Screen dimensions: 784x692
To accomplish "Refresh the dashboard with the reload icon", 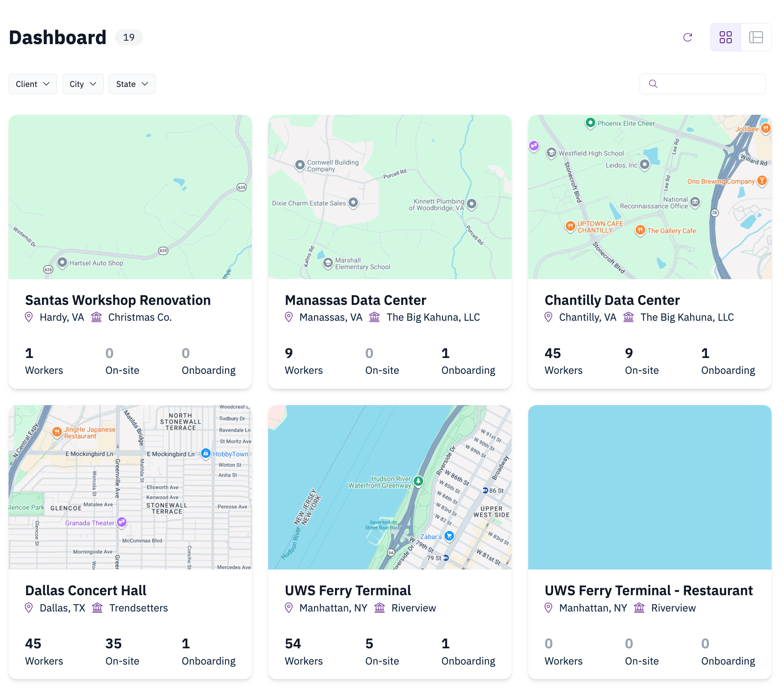I will pos(688,37).
